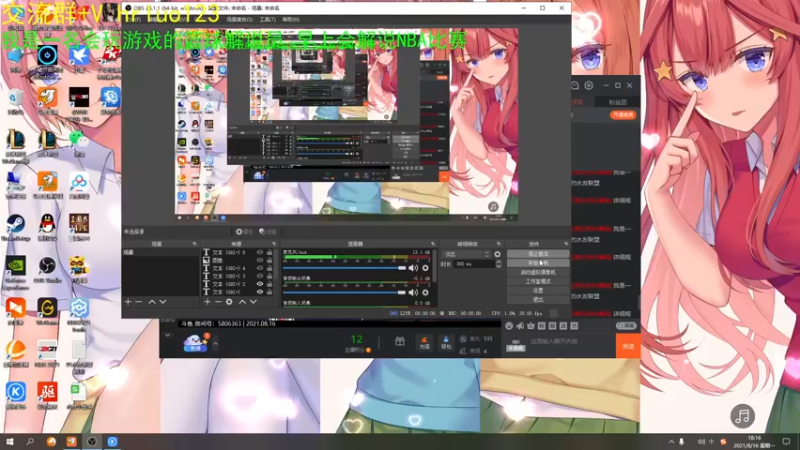Expand chevron beside Douyu mascot avatar
This screenshot has width=800, height=450.
pyautogui.click(x=215, y=343)
